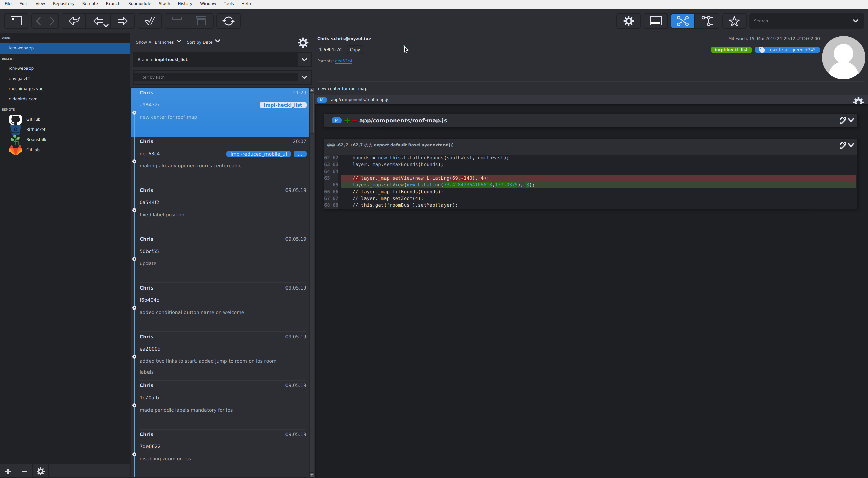Open the Repository menu
Screen dimensions: 868x478
tap(63, 4)
